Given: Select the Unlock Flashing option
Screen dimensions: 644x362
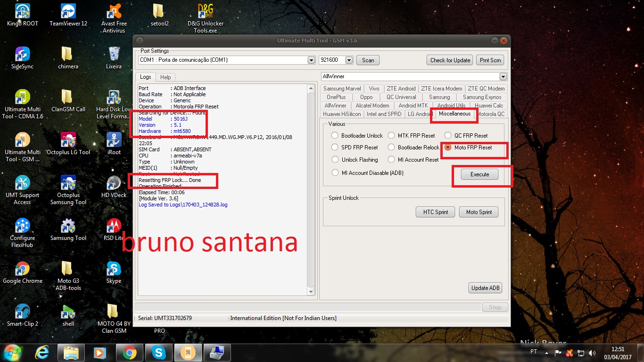Looking at the screenshot, I should click(335, 160).
